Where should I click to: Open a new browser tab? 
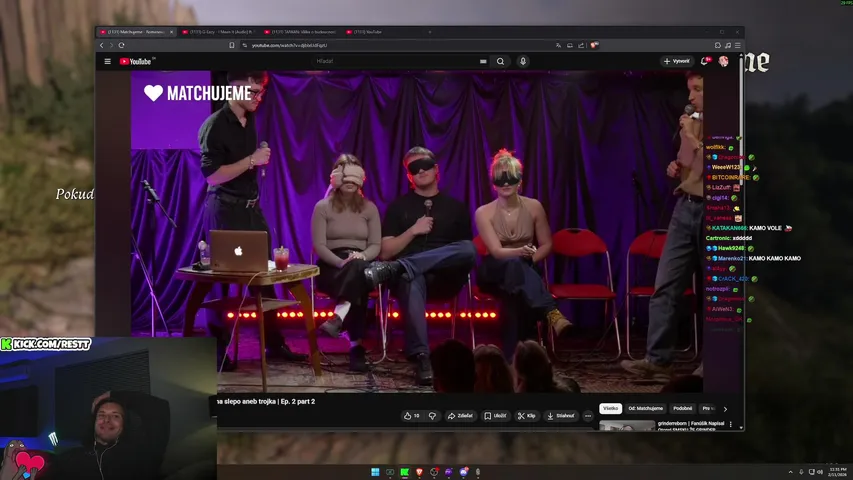tap(430, 32)
